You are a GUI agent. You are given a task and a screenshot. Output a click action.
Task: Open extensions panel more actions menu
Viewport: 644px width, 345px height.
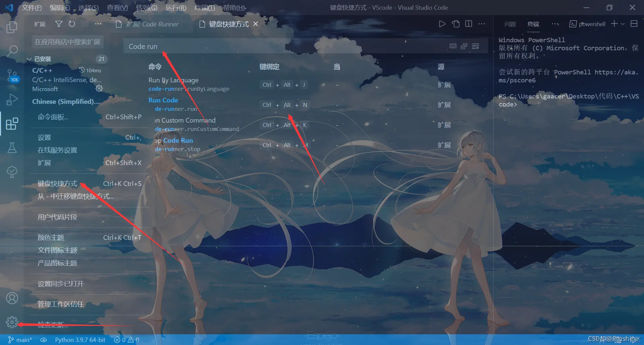click(98, 24)
